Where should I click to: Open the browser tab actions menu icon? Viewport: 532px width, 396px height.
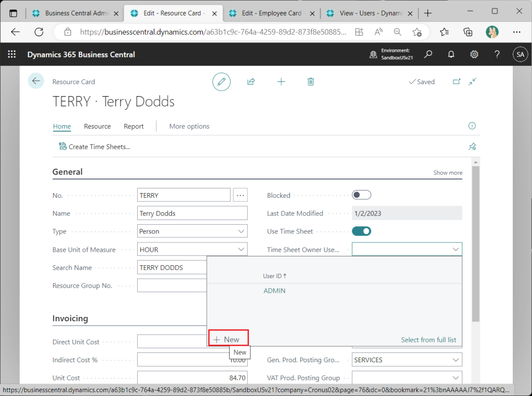(x=13, y=13)
